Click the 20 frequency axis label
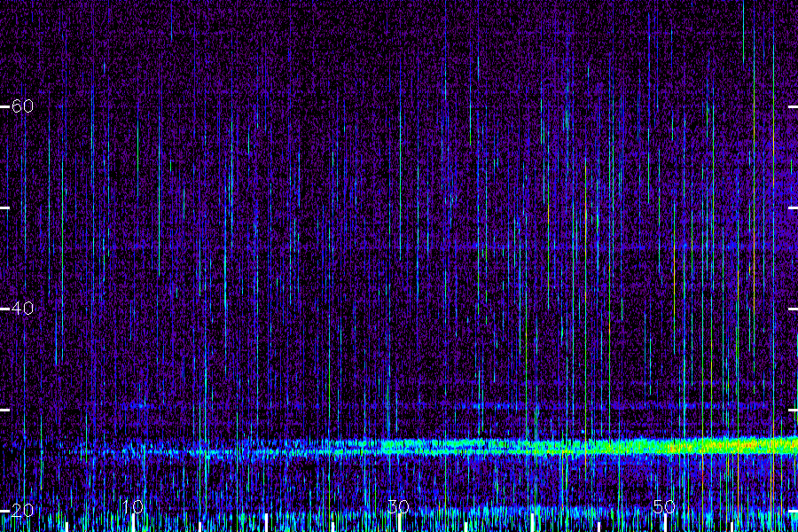Image resolution: width=798 pixels, height=532 pixels. pos(22,510)
